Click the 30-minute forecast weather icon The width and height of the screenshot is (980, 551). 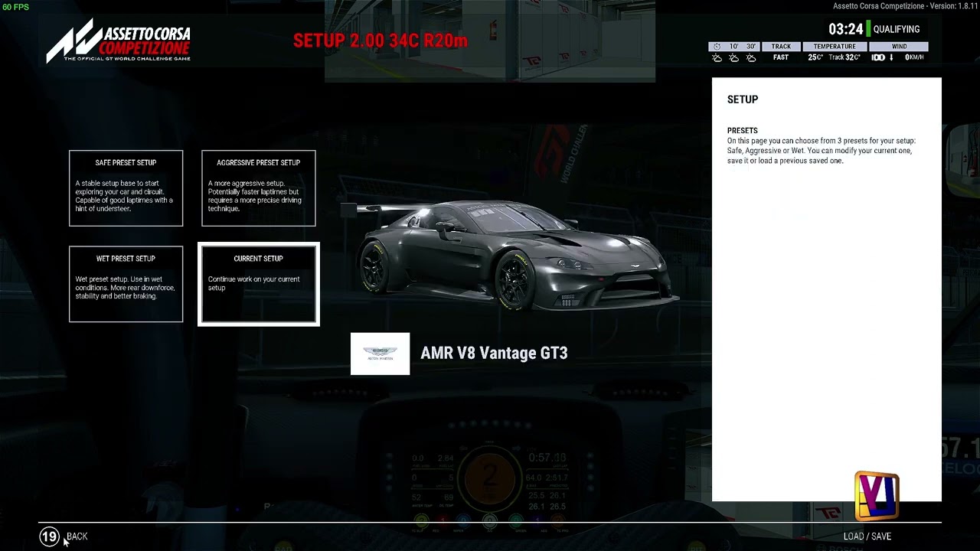point(750,57)
